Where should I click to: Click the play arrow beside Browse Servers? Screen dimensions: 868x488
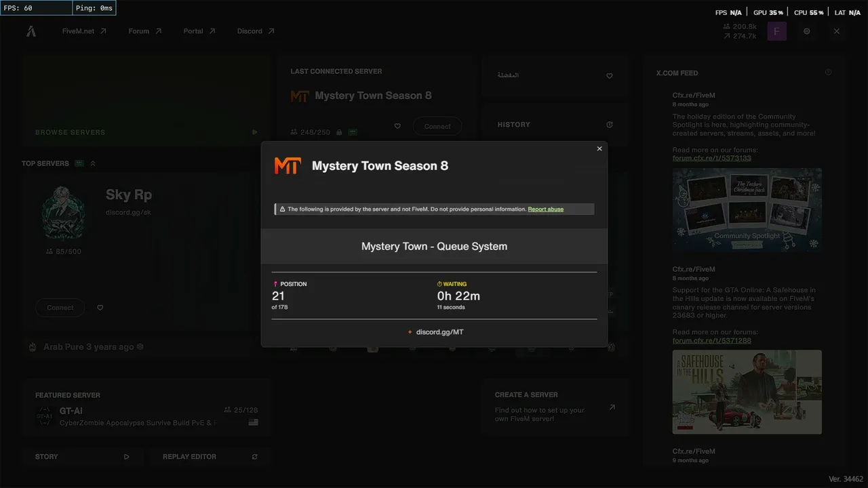(x=254, y=132)
